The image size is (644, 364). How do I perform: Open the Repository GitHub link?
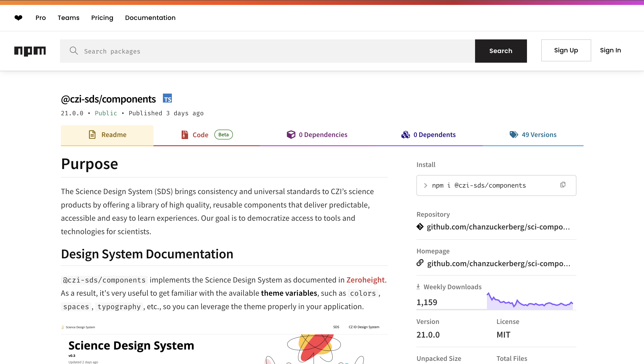498,227
